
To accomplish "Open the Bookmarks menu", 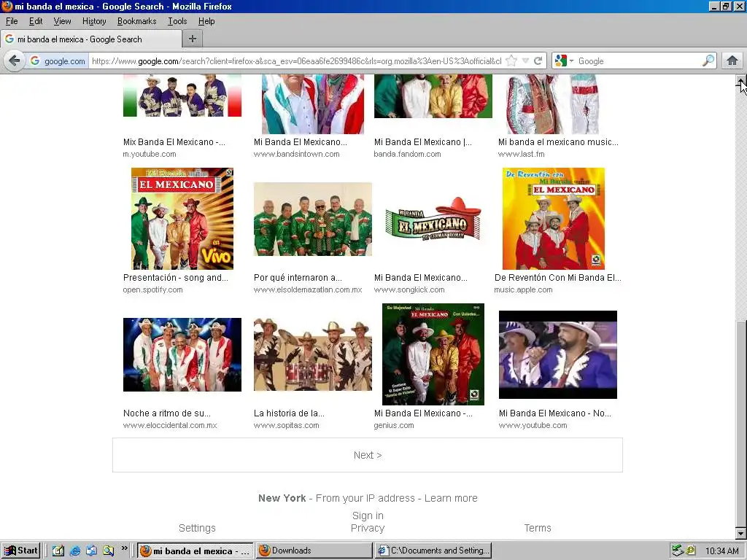I will click(136, 21).
